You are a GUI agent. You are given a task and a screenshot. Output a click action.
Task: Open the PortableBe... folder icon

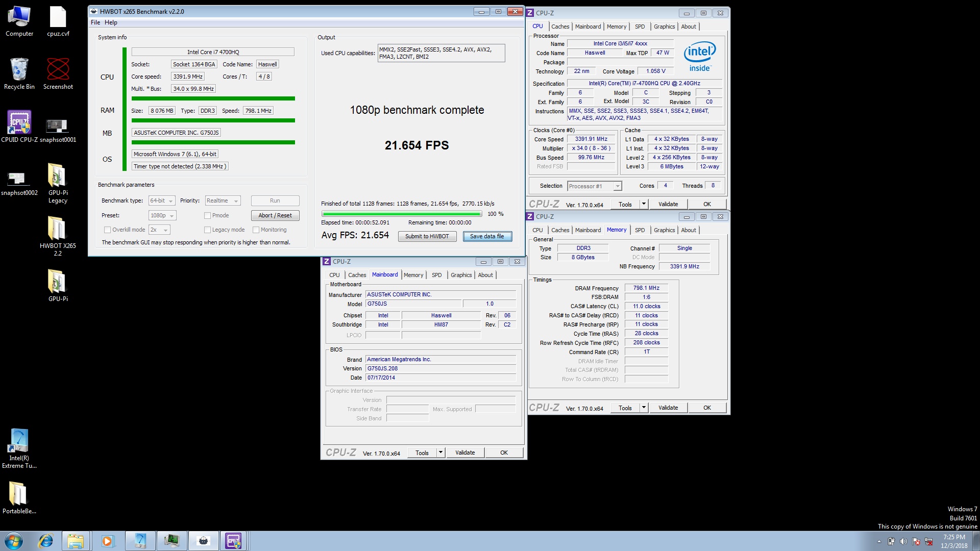[x=19, y=497]
